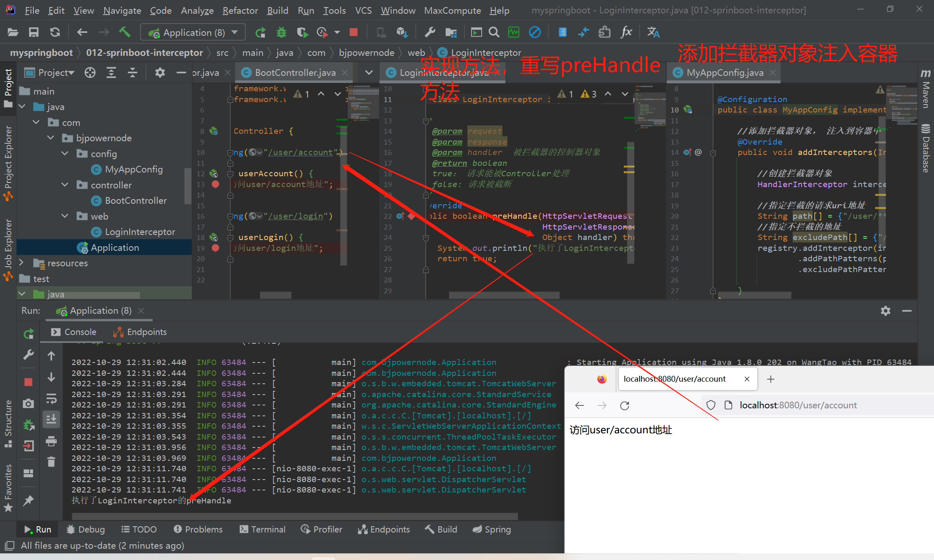The image size is (934, 560).
Task: Switch to the MyAppConfig.java tab
Action: (725, 72)
